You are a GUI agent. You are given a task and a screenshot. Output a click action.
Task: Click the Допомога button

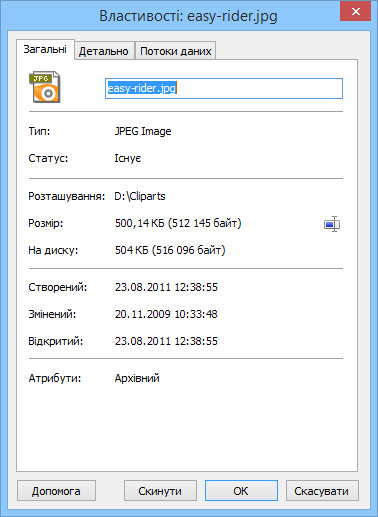[56, 491]
